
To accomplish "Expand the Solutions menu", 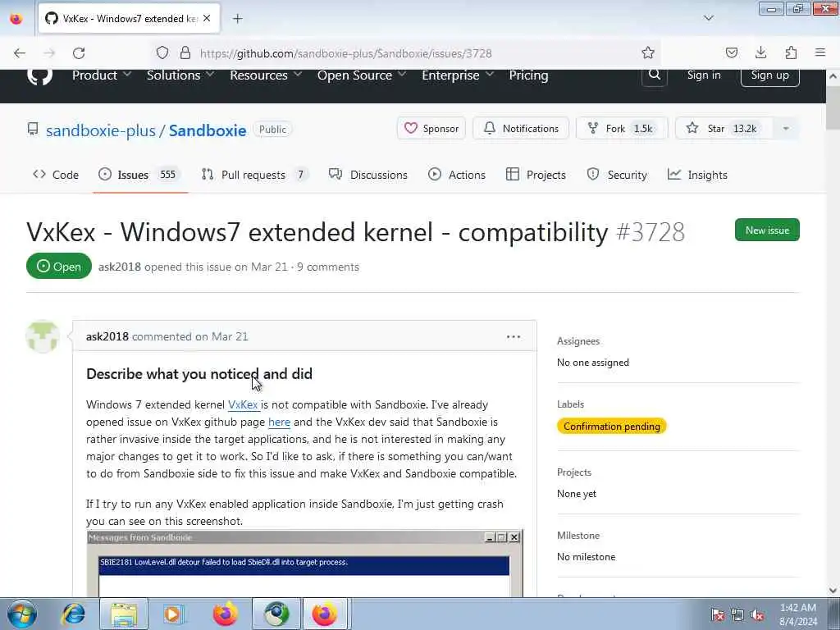I will pos(180,75).
